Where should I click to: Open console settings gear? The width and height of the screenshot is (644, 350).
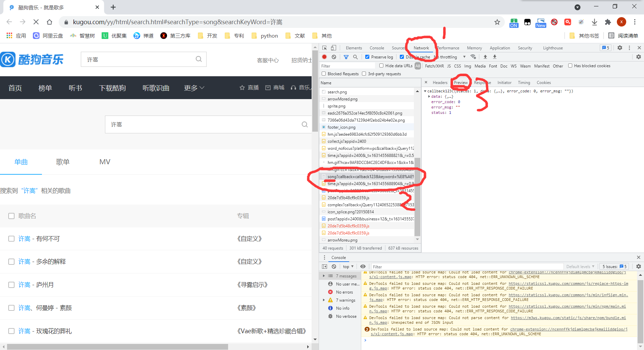tap(639, 266)
